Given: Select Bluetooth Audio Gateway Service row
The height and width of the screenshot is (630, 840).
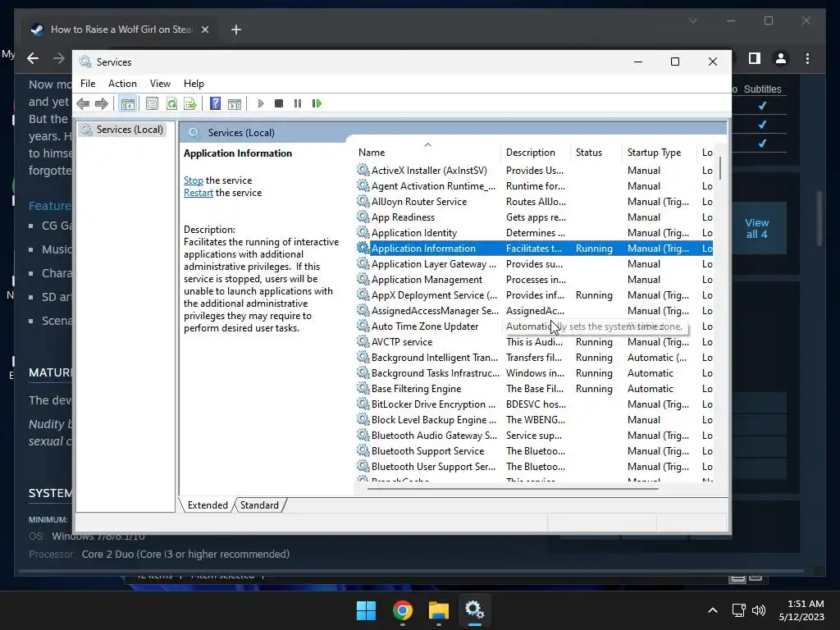Looking at the screenshot, I should pyautogui.click(x=534, y=436).
